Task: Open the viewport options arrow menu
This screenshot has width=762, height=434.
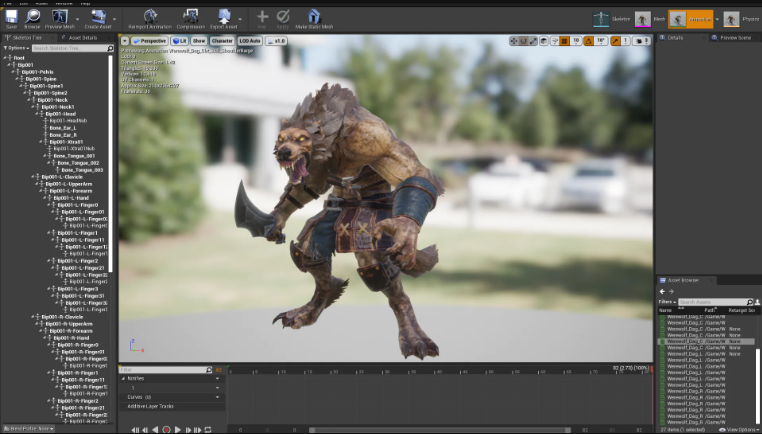Action: [x=125, y=41]
